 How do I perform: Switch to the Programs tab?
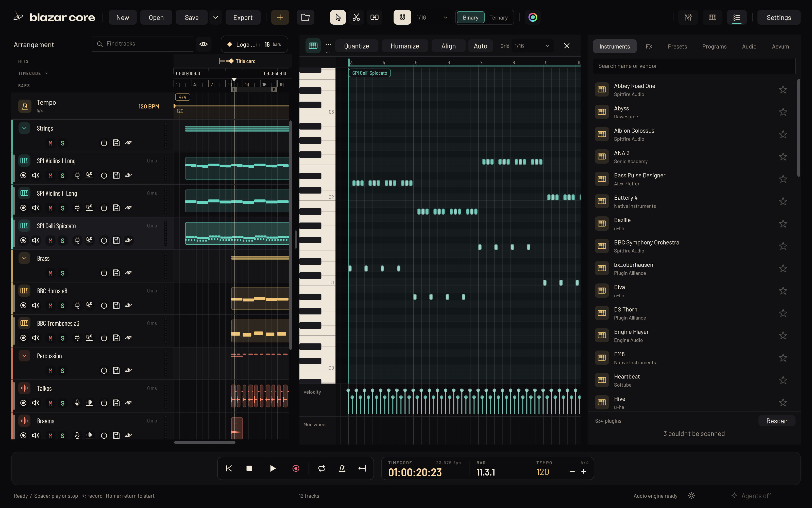click(714, 46)
